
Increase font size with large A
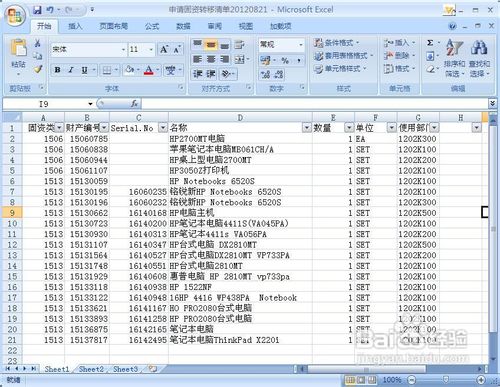click(x=164, y=50)
